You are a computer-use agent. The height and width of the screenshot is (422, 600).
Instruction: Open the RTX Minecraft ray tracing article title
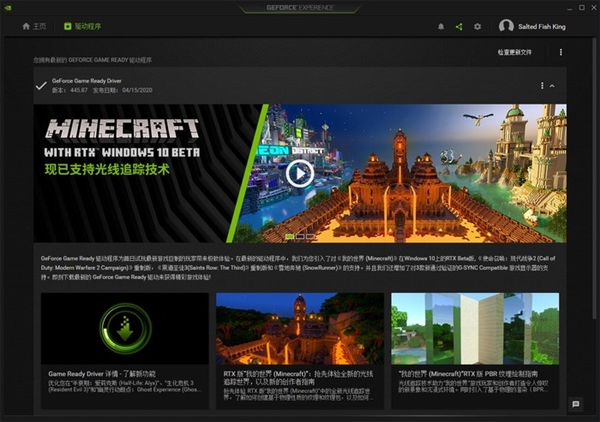pos(298,378)
